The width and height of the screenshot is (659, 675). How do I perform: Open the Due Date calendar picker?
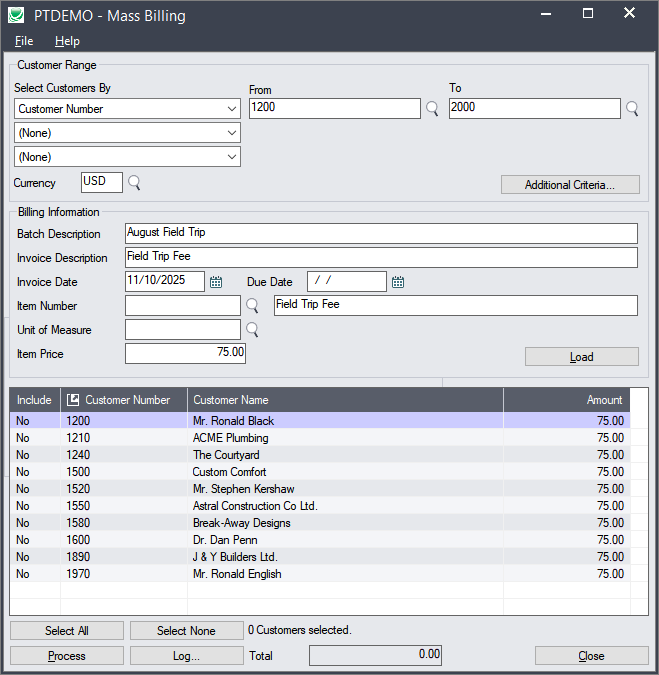[398, 282]
